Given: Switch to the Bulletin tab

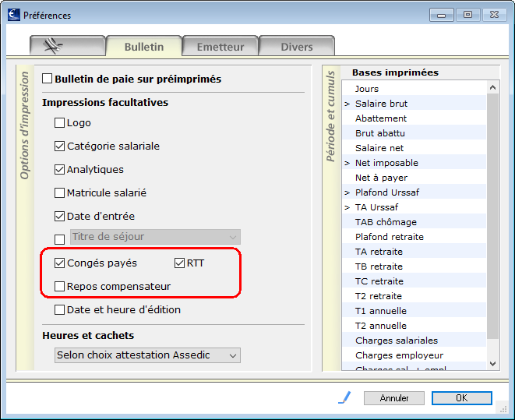Looking at the screenshot, I should [144, 46].
